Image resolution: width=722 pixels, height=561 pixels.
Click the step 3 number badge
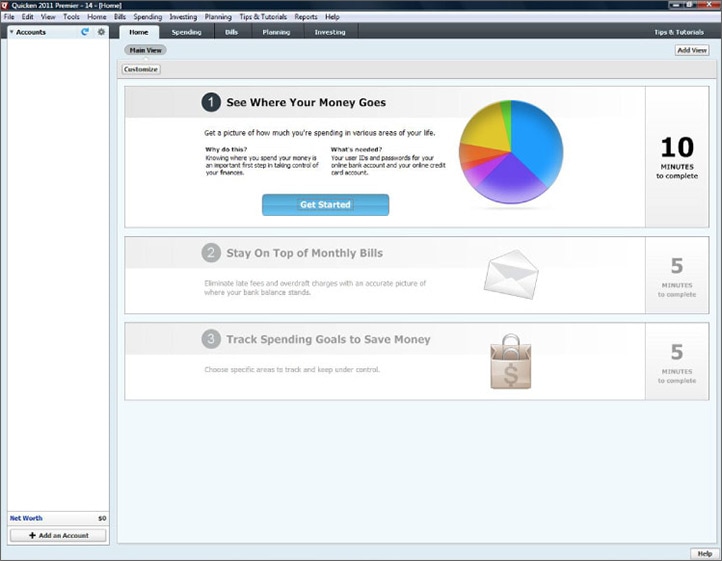[x=211, y=339]
